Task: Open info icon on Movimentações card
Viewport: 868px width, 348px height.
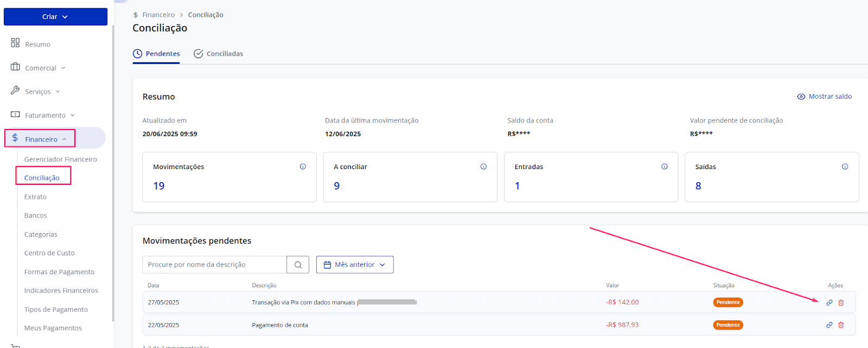Action: 303,166
